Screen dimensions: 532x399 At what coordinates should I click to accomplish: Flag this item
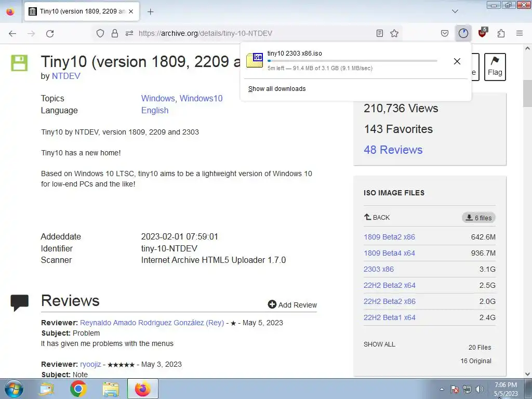[x=495, y=67]
